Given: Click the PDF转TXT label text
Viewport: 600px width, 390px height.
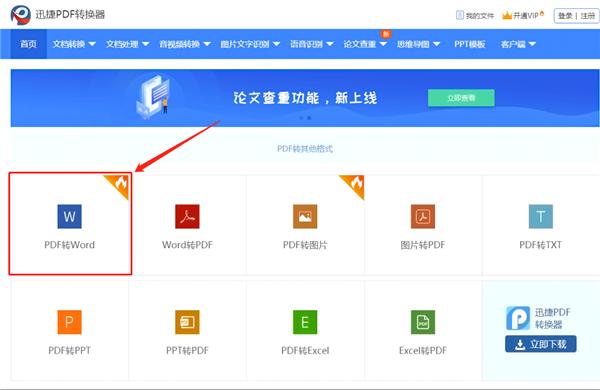Looking at the screenshot, I should coord(540,245).
